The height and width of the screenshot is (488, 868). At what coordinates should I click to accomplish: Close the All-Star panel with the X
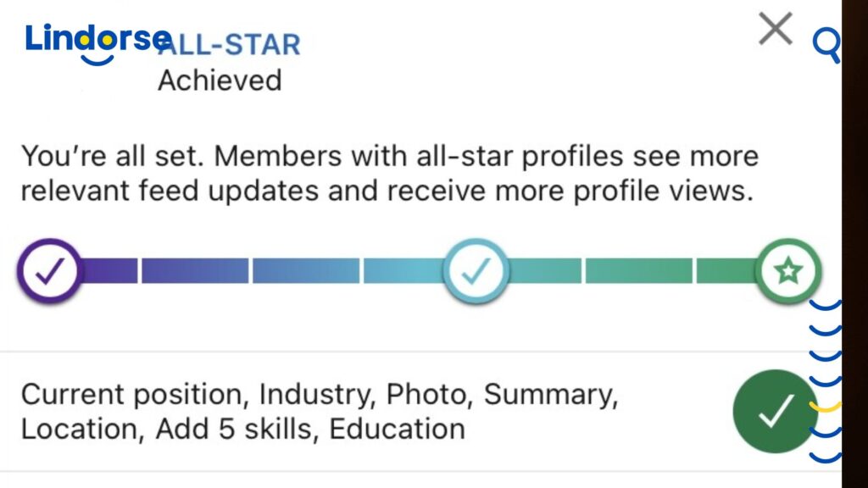pos(775,30)
